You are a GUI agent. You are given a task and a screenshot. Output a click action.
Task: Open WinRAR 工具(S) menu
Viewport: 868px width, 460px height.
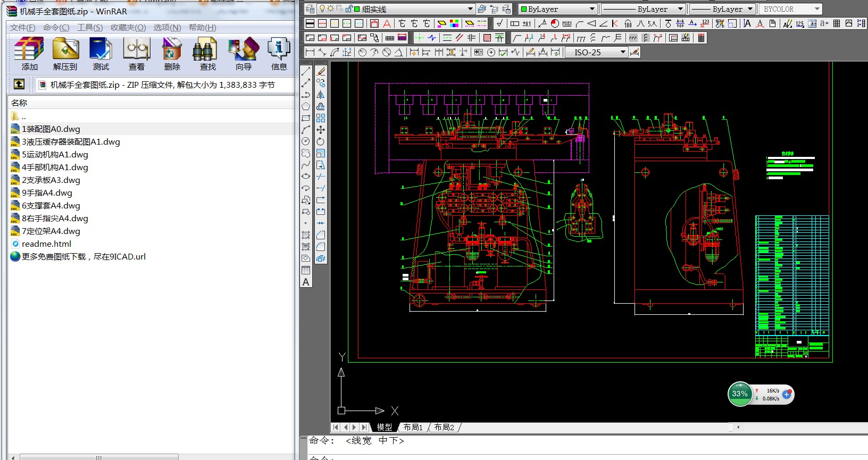point(90,28)
